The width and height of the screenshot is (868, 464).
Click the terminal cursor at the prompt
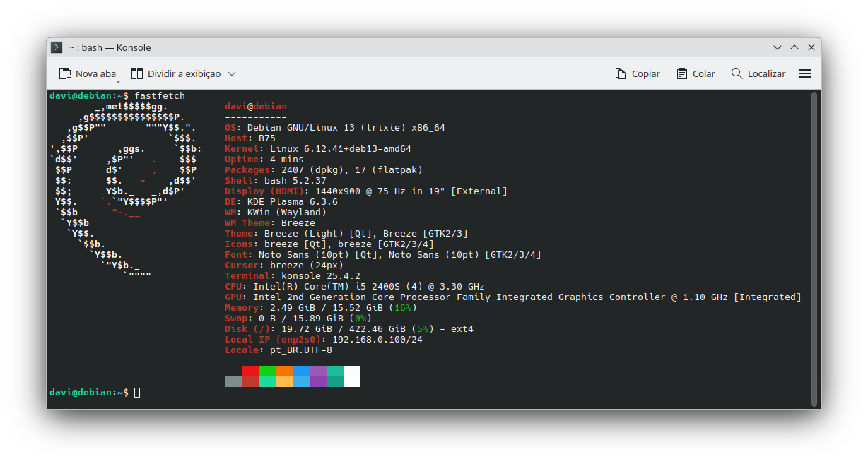pyautogui.click(x=137, y=392)
